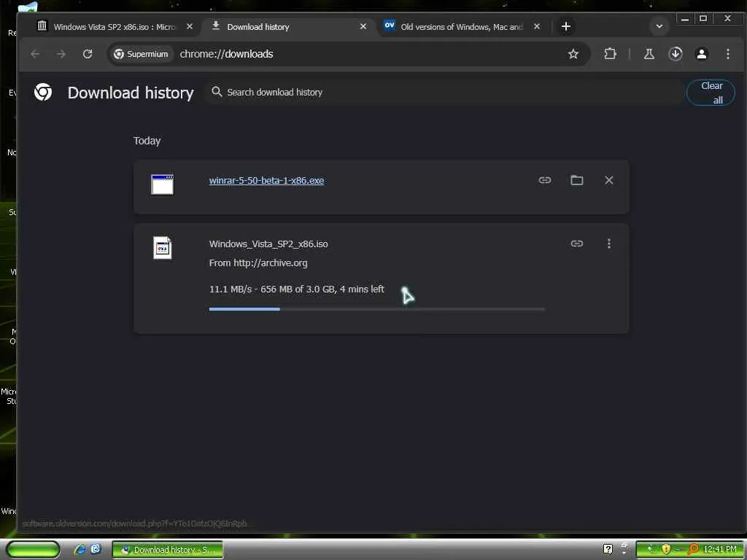
Task: Open more actions for Windows Vista iso
Action: point(608,244)
